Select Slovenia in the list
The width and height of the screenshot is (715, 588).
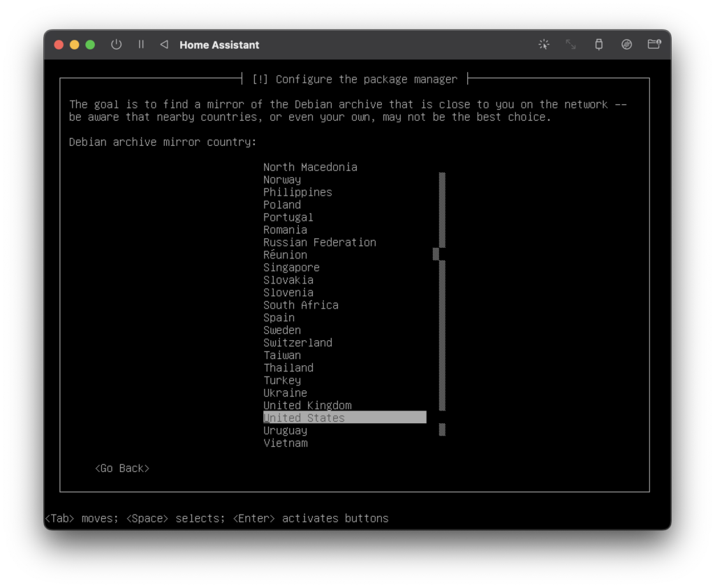(x=288, y=293)
